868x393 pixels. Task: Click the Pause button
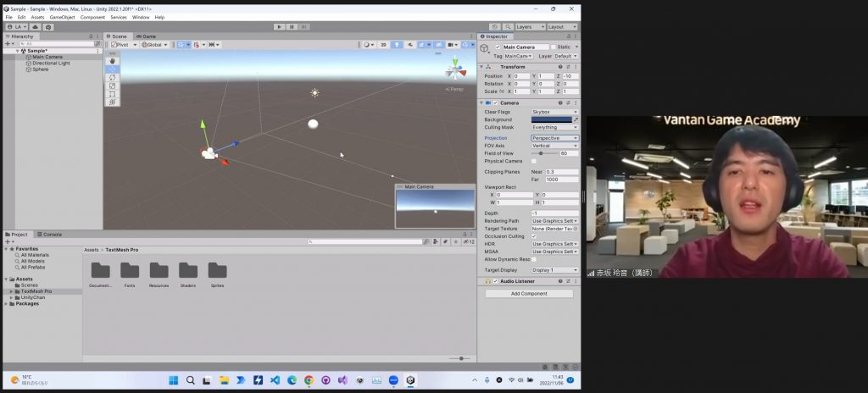click(x=292, y=26)
